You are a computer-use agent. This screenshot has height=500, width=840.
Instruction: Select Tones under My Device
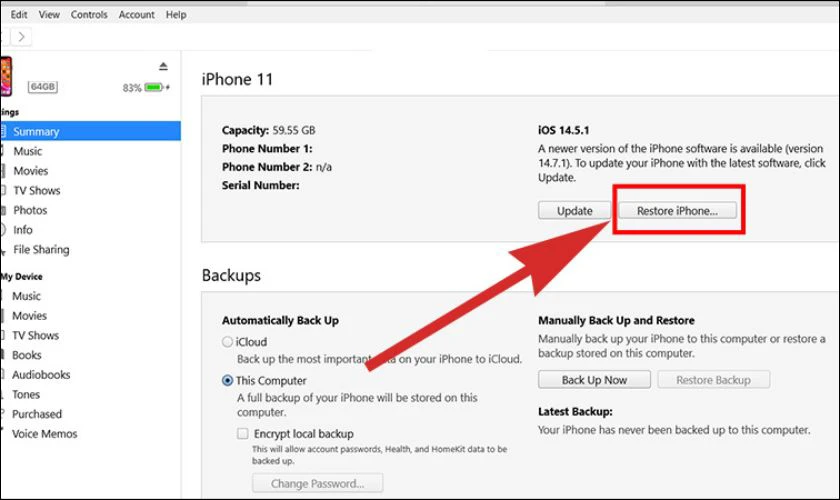pyautogui.click(x=26, y=394)
